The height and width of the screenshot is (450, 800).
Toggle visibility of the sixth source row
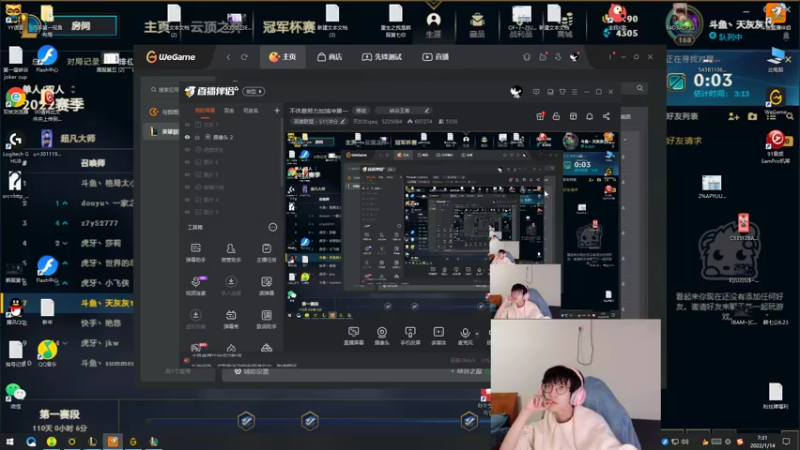point(187,187)
